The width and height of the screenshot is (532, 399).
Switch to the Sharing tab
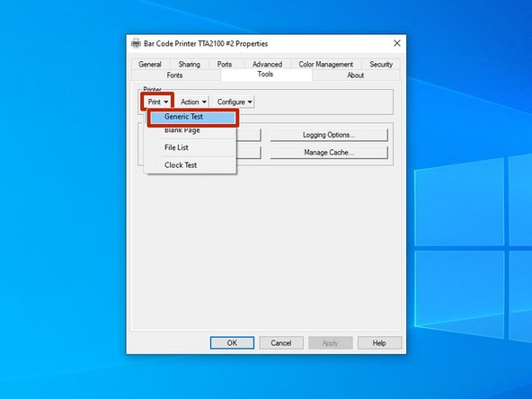pyautogui.click(x=189, y=64)
